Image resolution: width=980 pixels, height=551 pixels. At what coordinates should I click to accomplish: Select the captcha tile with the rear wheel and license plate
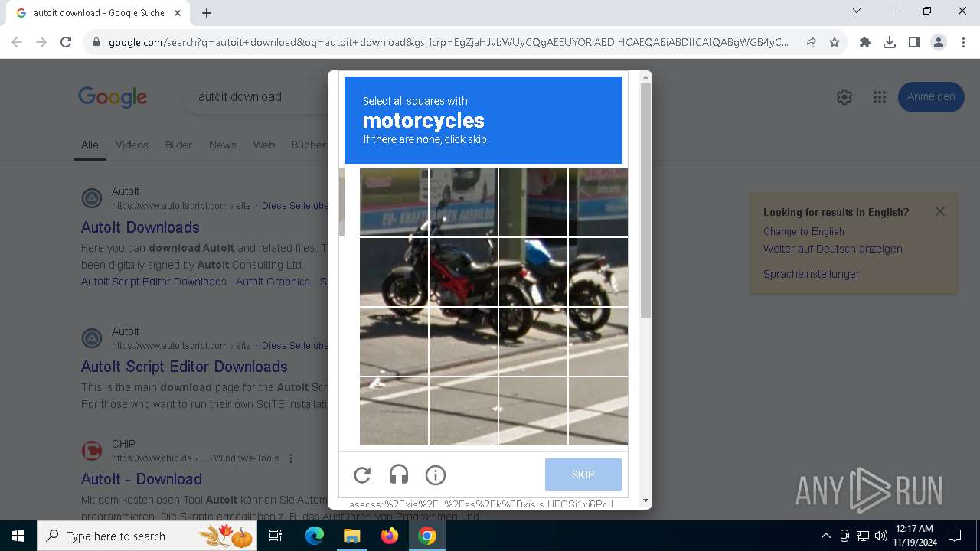coord(598,272)
